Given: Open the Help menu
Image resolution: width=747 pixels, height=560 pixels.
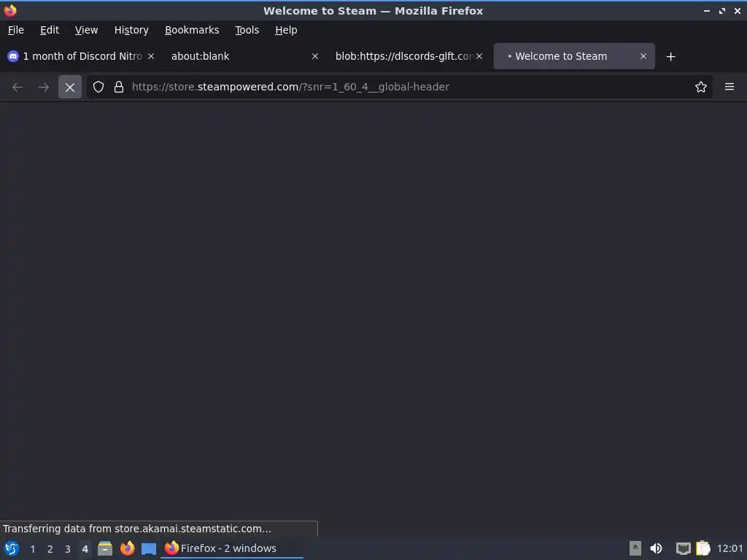Looking at the screenshot, I should tap(286, 30).
